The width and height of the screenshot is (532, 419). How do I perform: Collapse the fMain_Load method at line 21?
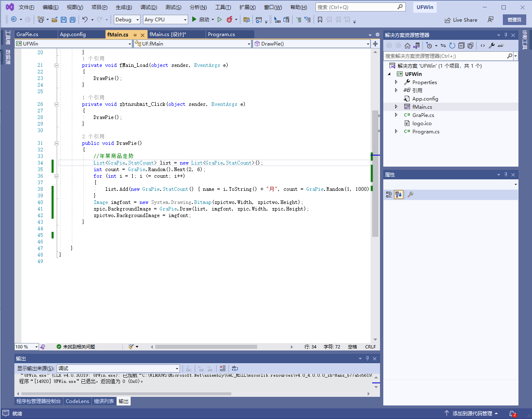56,65
